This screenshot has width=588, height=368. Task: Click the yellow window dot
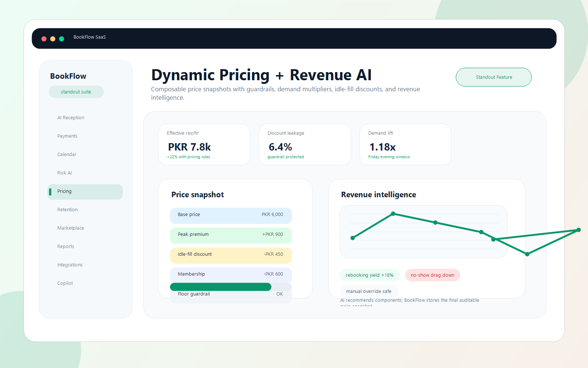click(53, 39)
